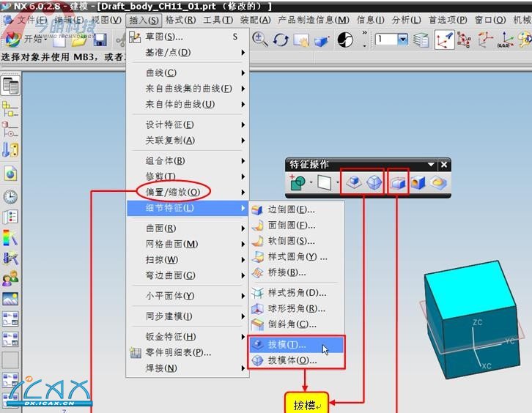Select the cyan top face of the block
This screenshot has height=413, width=532.
470,289
